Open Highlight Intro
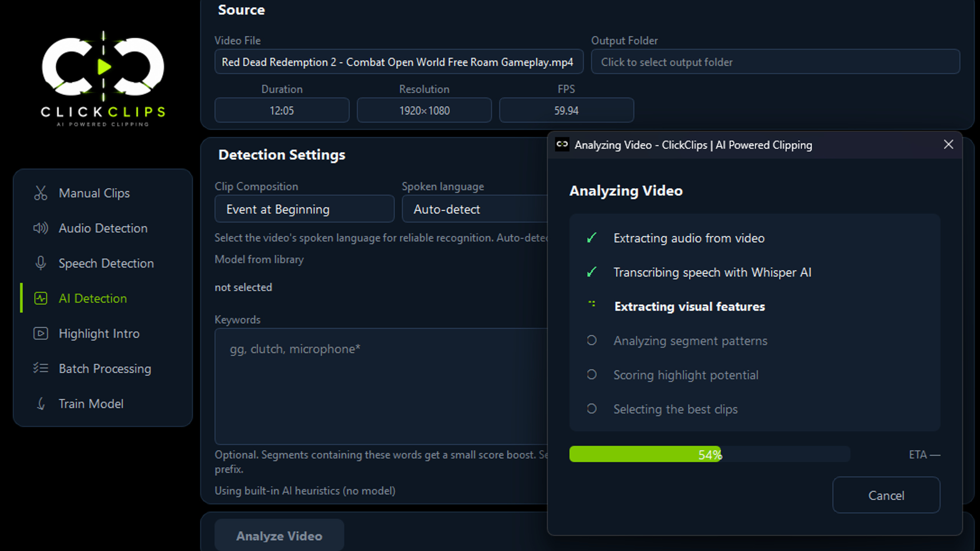 [103, 334]
